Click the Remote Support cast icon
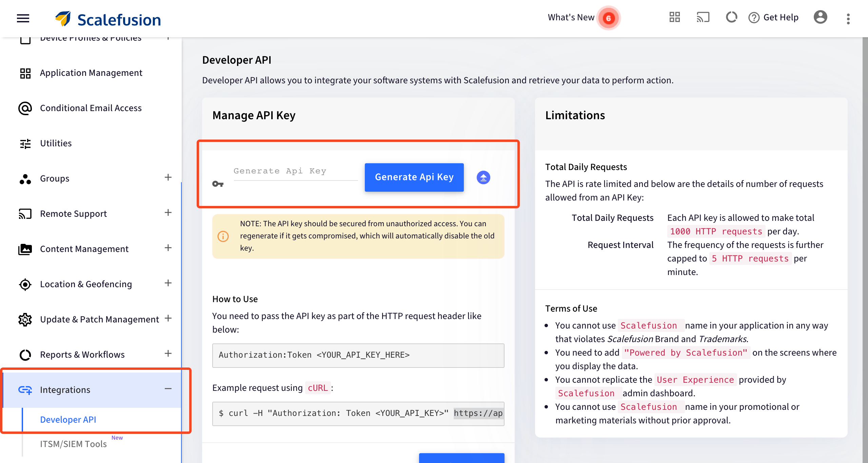The height and width of the screenshot is (463, 868). 25,214
